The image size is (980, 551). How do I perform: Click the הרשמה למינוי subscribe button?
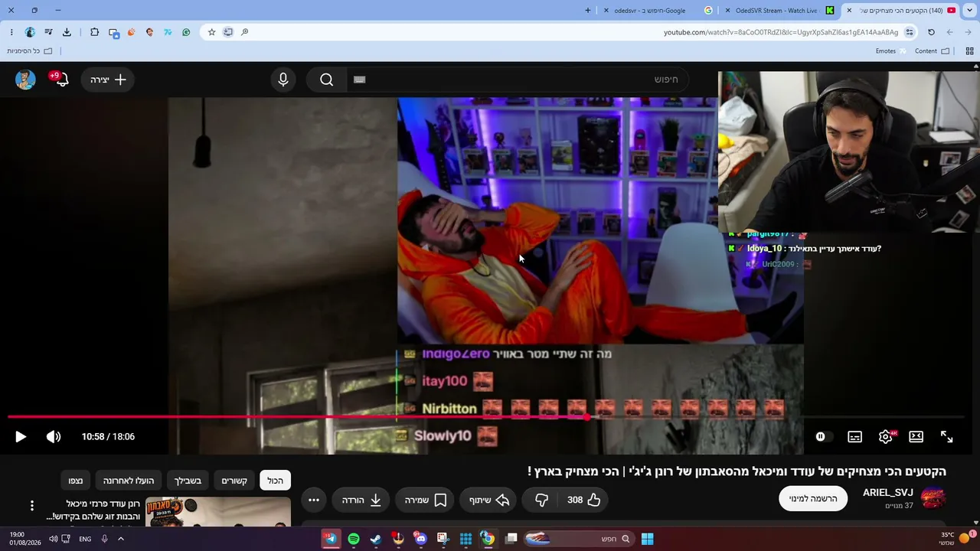[813, 499]
